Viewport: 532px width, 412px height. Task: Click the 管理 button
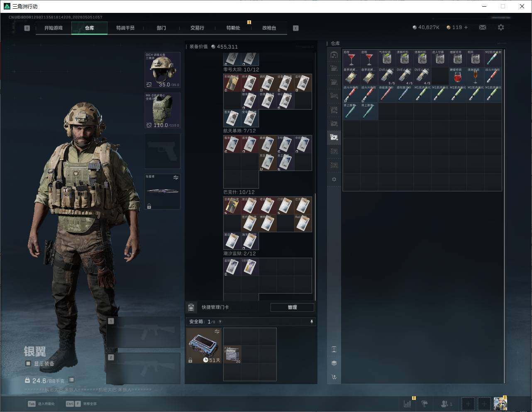pyautogui.click(x=292, y=307)
